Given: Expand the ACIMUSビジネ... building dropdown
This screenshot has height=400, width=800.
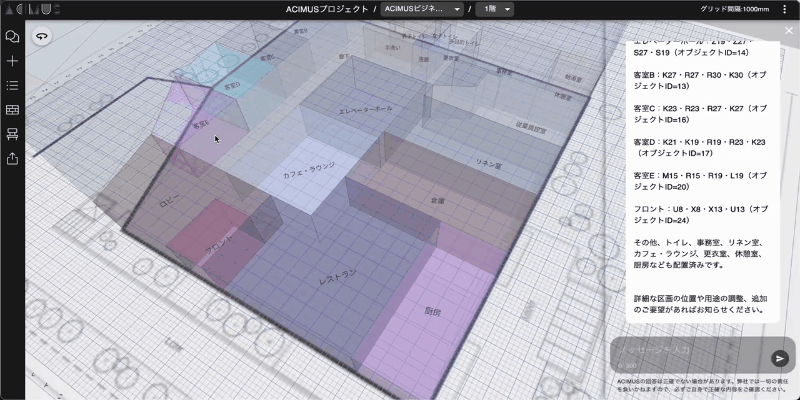Looking at the screenshot, I should [422, 9].
